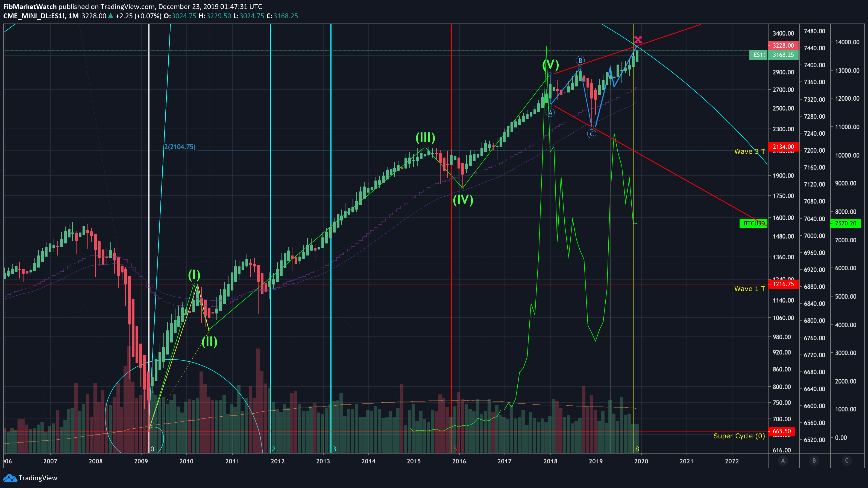Click the ES1! price label tag
Viewport: 868px width, 488px height.
pyautogui.click(x=758, y=55)
